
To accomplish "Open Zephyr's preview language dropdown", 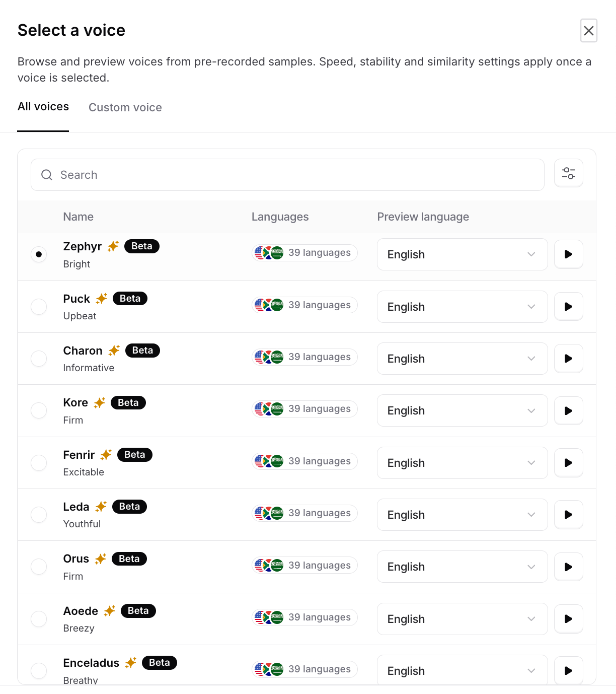I will (462, 254).
